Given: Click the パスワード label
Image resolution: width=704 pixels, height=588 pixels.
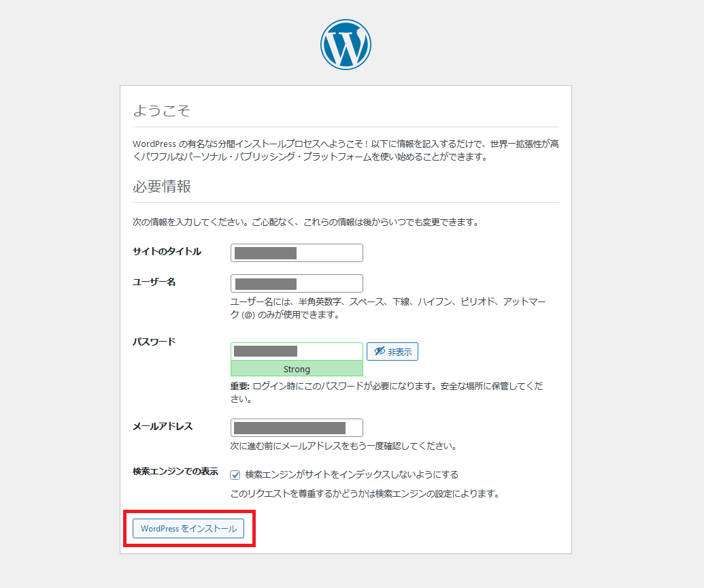Looking at the screenshot, I should [x=154, y=342].
